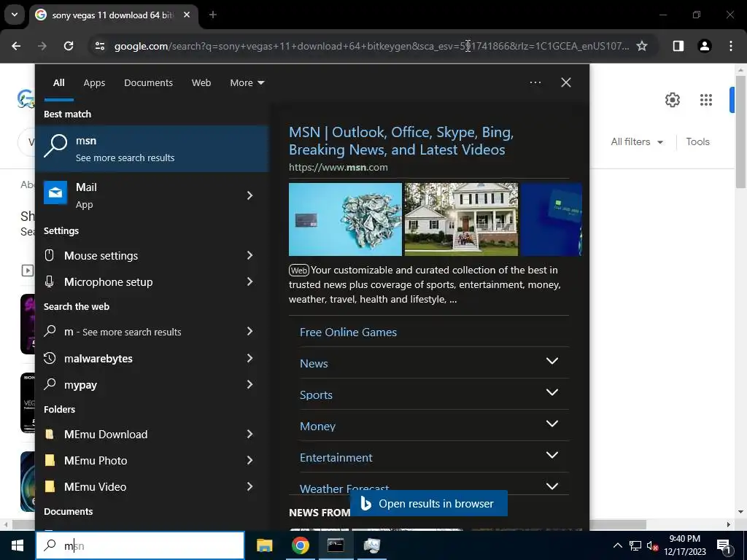Image resolution: width=747 pixels, height=560 pixels.
Task: Switch to the Apps search tab
Action: 94,83
